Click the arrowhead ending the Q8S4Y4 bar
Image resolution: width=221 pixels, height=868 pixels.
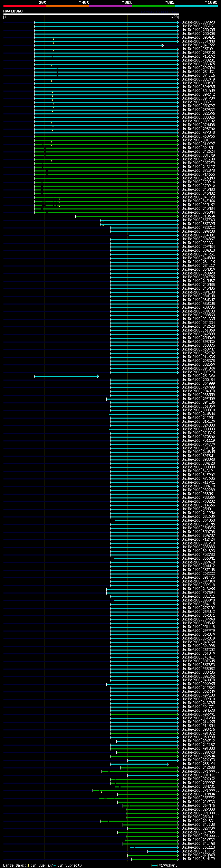[x=168, y=764]
